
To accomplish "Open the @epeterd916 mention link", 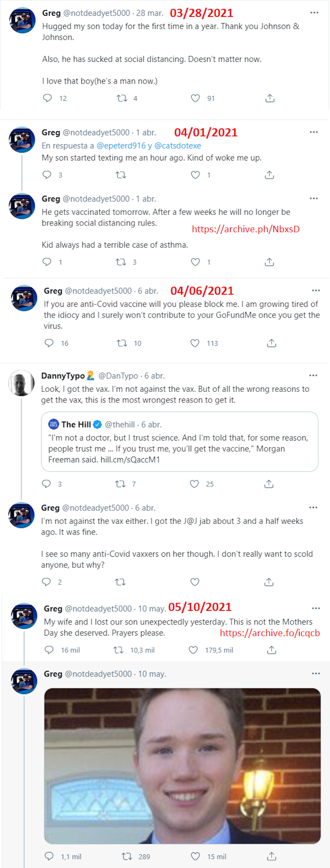I will point(121,146).
